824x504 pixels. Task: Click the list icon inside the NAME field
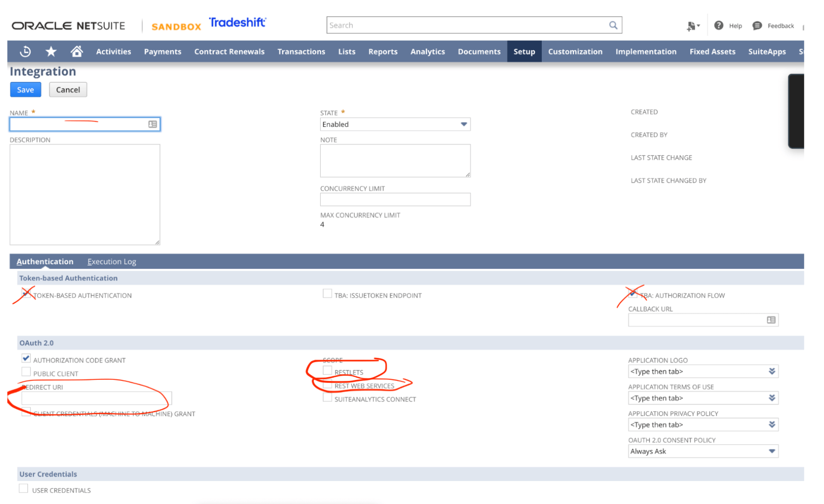pyautogui.click(x=152, y=124)
